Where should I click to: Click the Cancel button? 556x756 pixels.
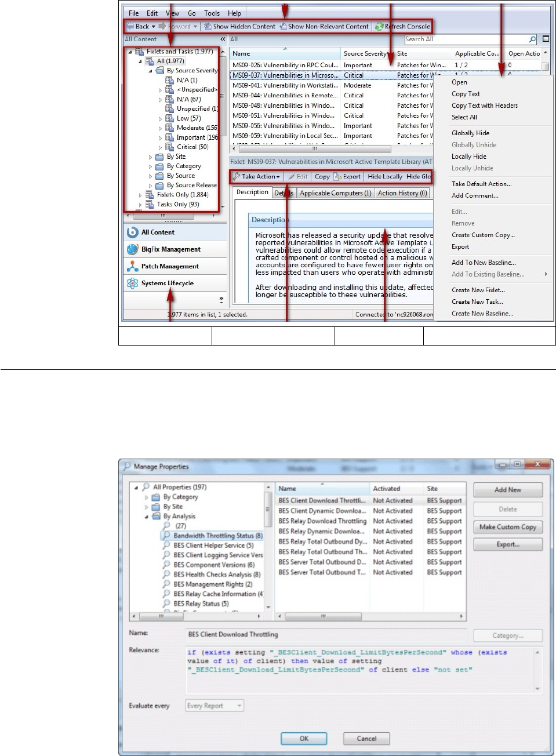coord(366,739)
